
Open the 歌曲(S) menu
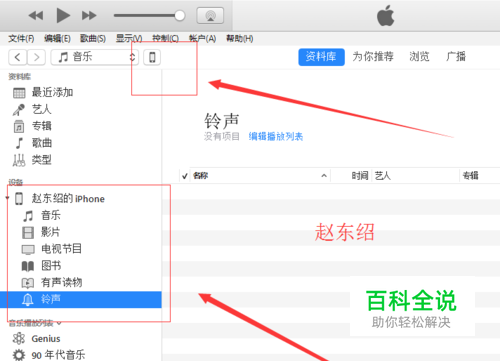click(93, 39)
